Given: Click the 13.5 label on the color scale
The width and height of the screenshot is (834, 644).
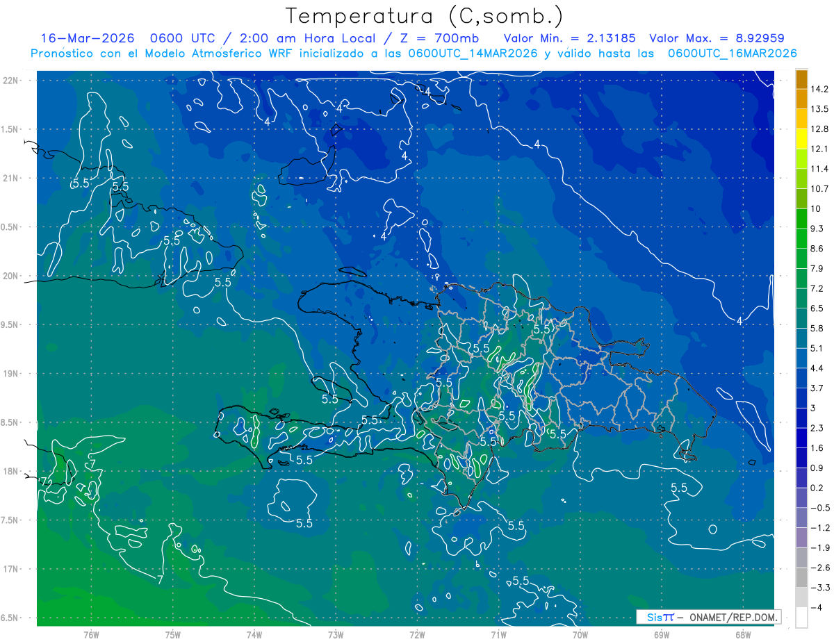Looking at the screenshot, I should pyautogui.click(x=819, y=109).
